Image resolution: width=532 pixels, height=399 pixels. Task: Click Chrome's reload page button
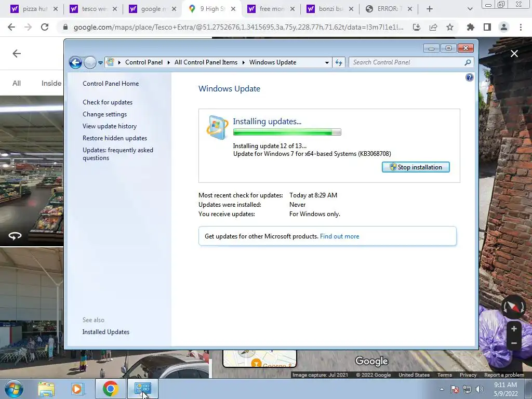[45, 27]
